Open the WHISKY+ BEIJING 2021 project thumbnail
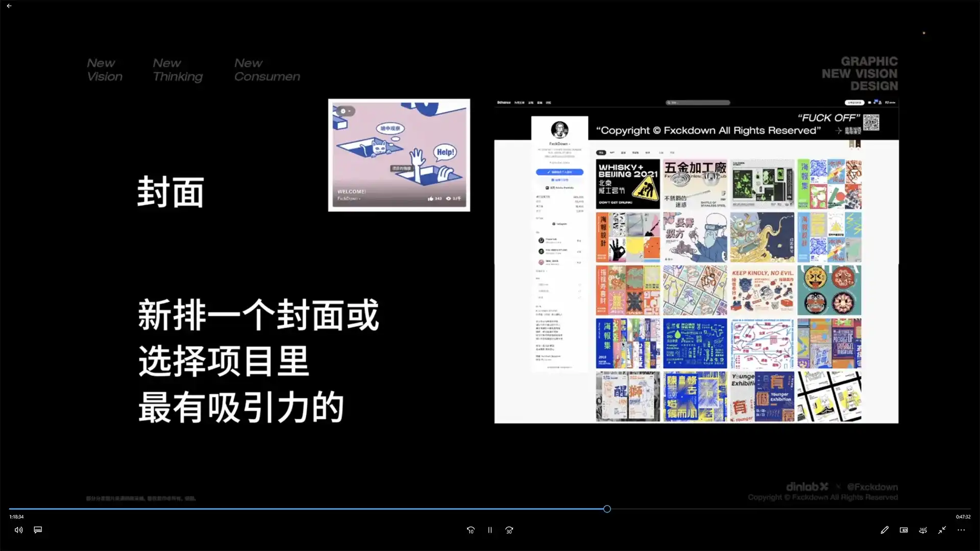This screenshot has height=551, width=980. pos(627,184)
